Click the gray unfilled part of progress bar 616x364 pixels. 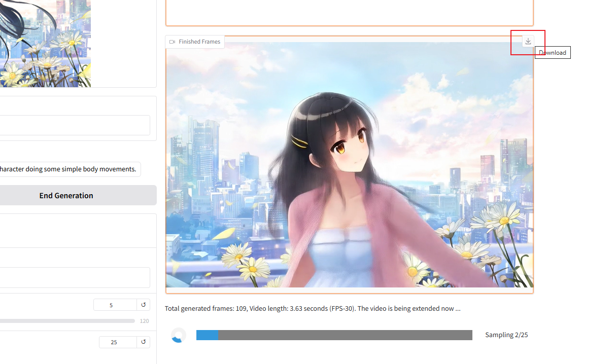[x=345, y=335]
